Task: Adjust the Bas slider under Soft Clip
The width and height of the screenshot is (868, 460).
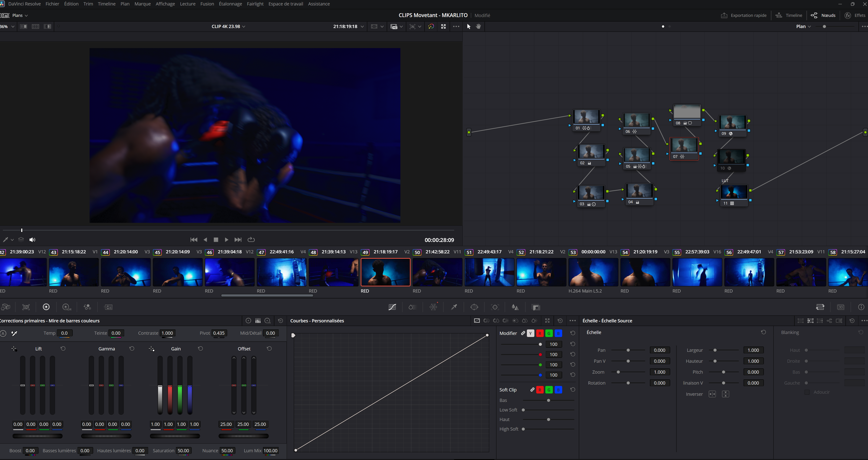Action: [x=548, y=400]
